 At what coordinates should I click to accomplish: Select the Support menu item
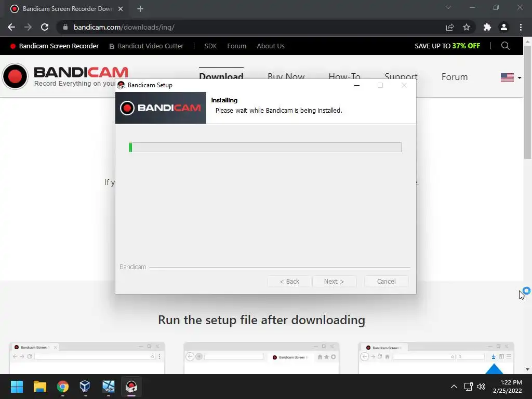pyautogui.click(x=401, y=76)
